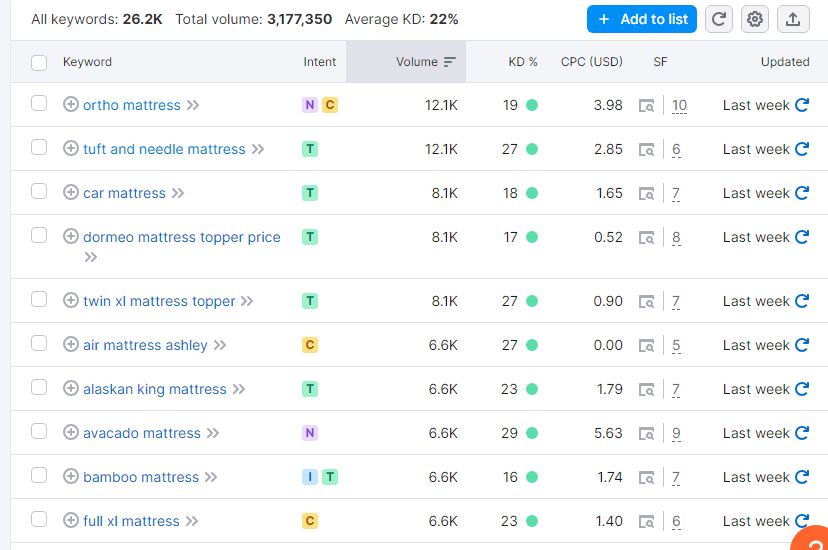The image size is (828, 550).
Task: Check the 'avacado mattress' row checkbox
Action: 39,431
